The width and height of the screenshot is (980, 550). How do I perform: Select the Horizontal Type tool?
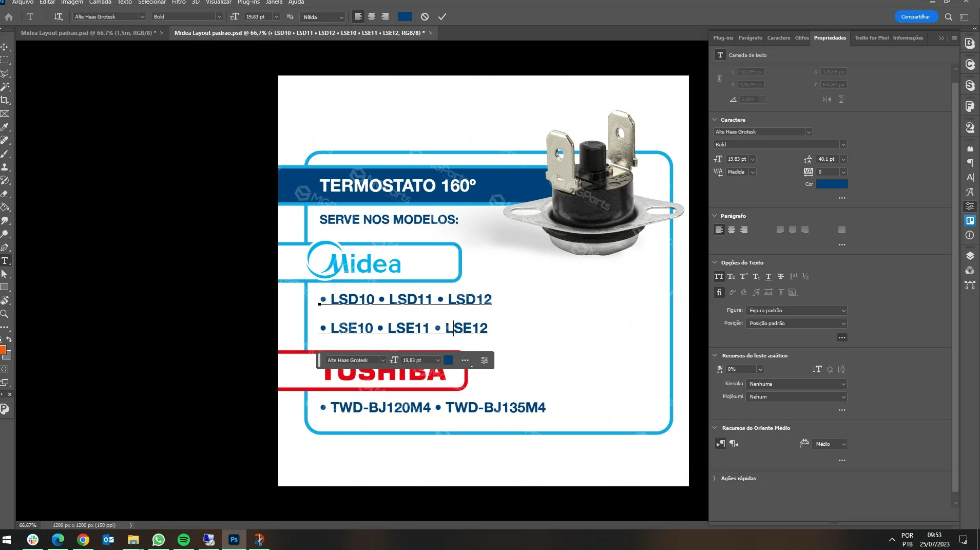click(5, 261)
